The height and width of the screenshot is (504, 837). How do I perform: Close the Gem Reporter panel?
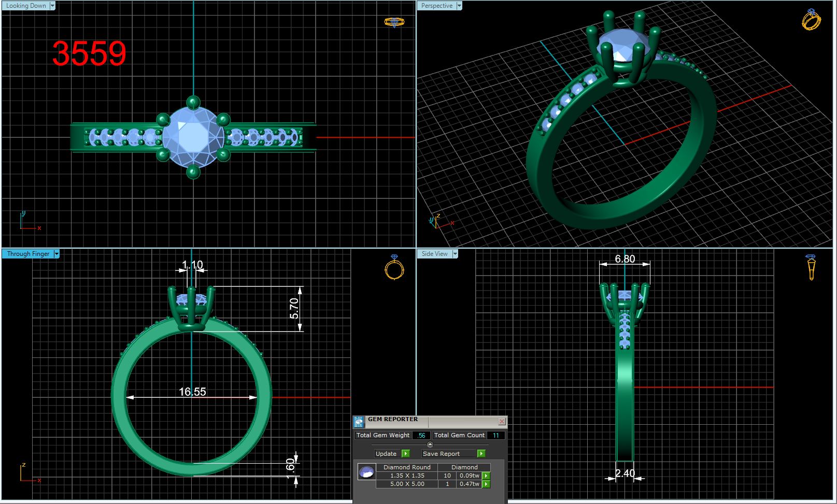pyautogui.click(x=502, y=422)
